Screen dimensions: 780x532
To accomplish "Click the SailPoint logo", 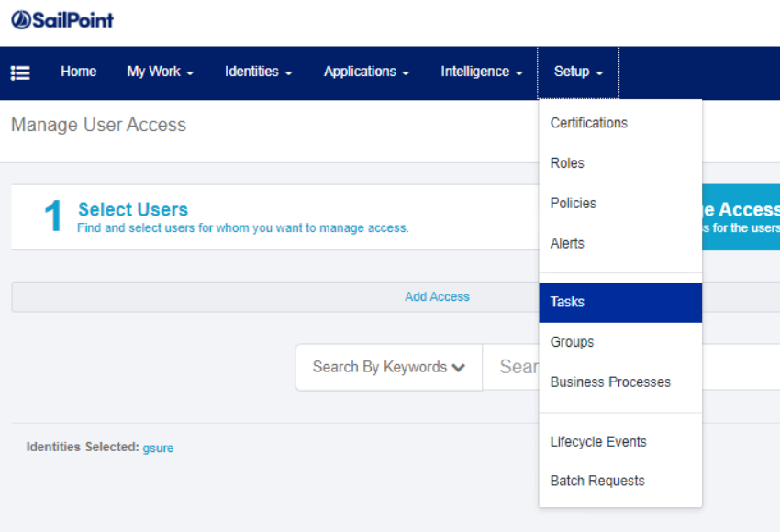I will (x=62, y=20).
